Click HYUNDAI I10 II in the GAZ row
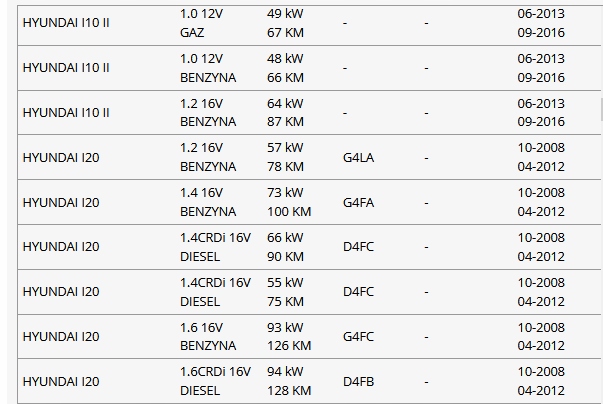603x404 pixels. pyautogui.click(x=66, y=23)
